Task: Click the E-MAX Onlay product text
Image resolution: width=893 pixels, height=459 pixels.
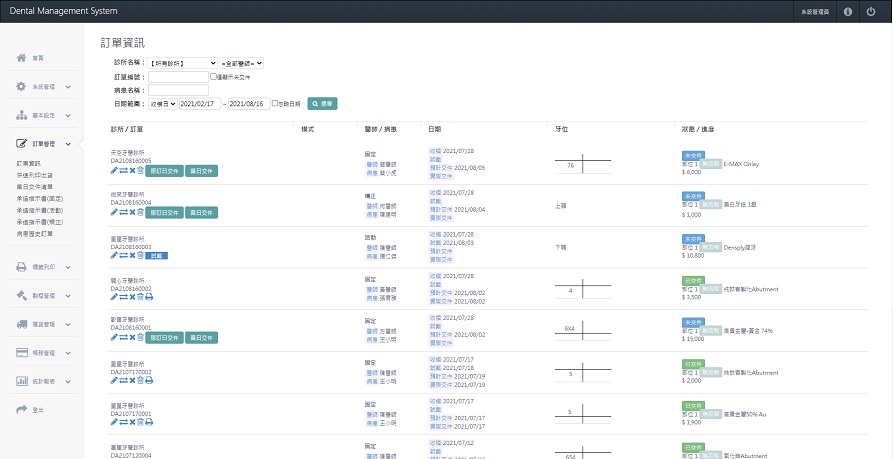Action: coord(741,164)
